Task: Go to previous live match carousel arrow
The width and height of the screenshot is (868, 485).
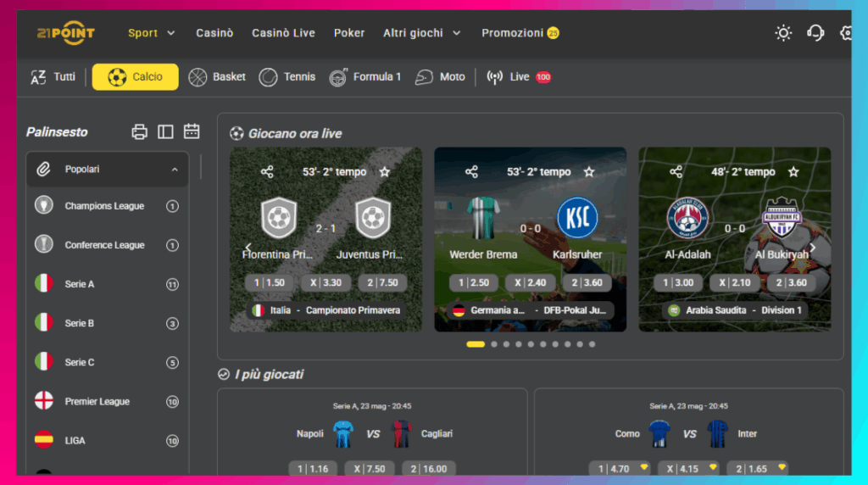Action: pos(248,248)
